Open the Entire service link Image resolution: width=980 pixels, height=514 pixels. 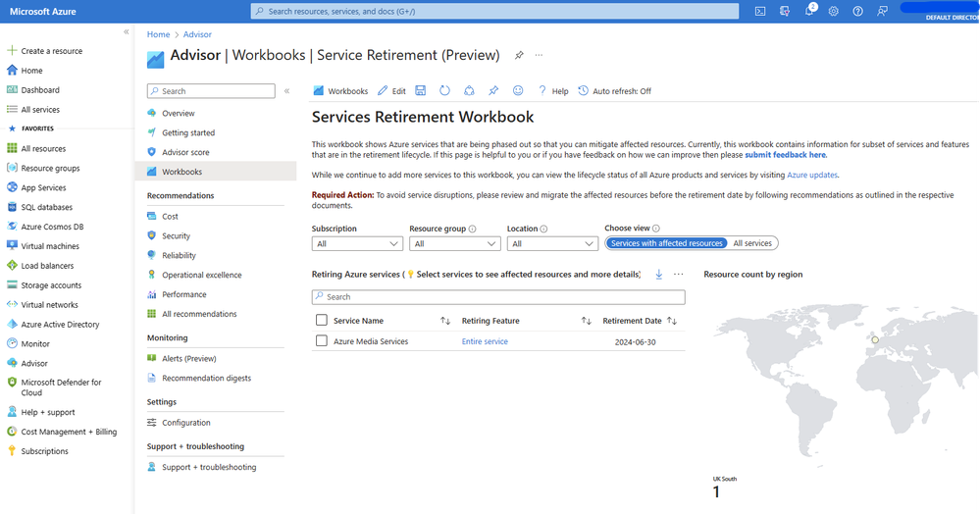click(x=485, y=341)
